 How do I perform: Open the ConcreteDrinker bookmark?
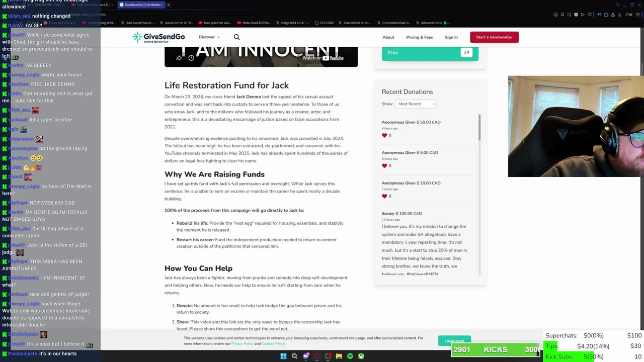click(395, 23)
